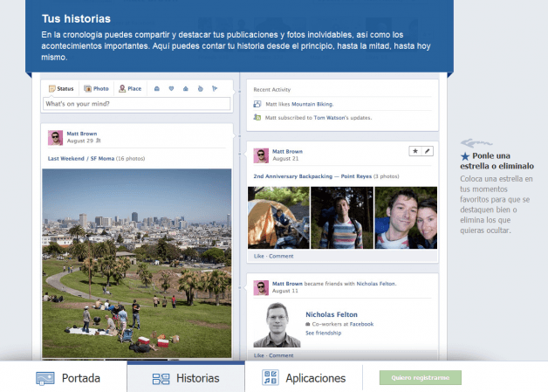
Task: Click the icon beside 'Matt subscribed to Tom Watson'
Action: [x=257, y=118]
